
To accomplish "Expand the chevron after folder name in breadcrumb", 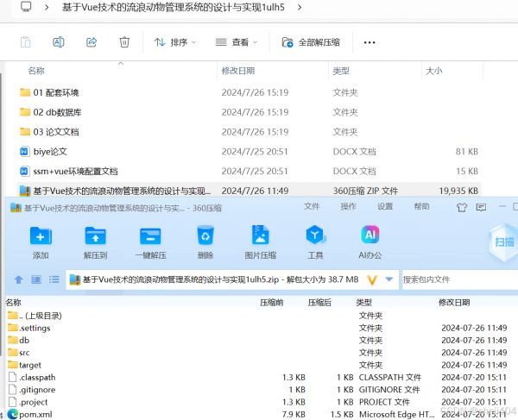I will (x=300, y=7).
